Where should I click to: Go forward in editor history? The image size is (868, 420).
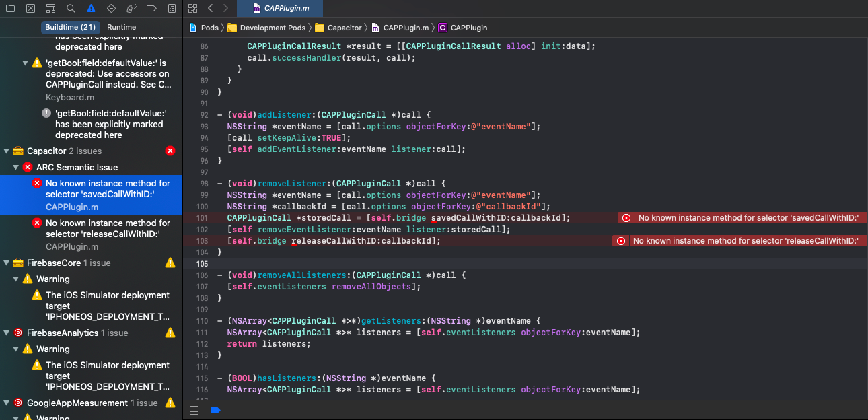(225, 9)
